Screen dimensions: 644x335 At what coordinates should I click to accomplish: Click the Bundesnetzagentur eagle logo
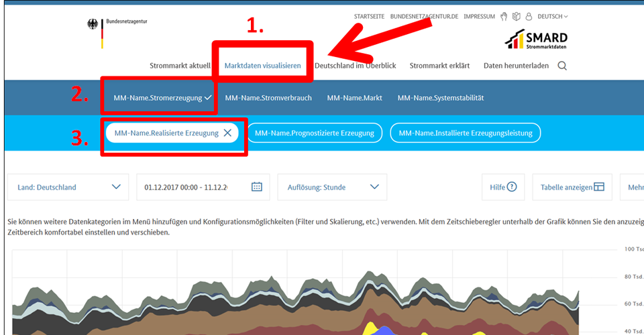pos(93,25)
